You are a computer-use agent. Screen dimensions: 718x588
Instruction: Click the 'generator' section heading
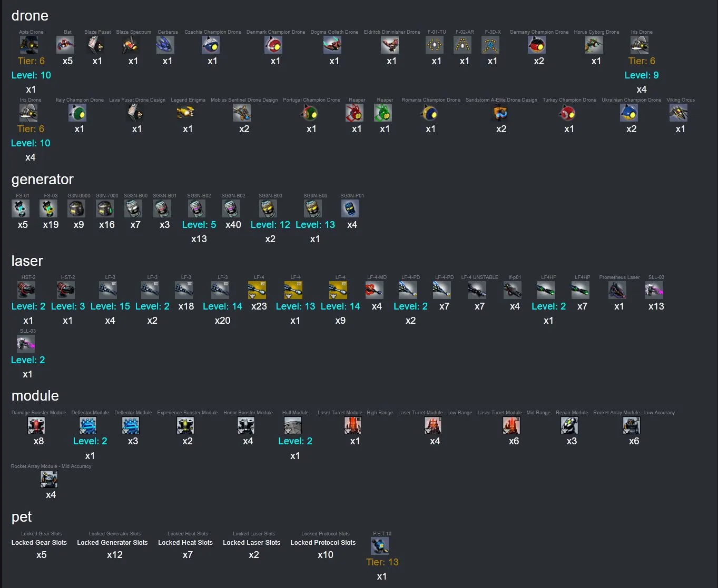coord(43,180)
